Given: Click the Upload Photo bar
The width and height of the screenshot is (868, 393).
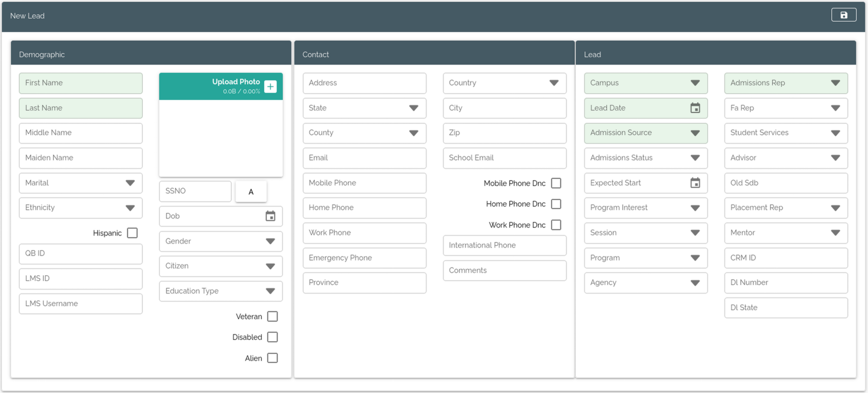Looking at the screenshot, I should pyautogui.click(x=211, y=86).
